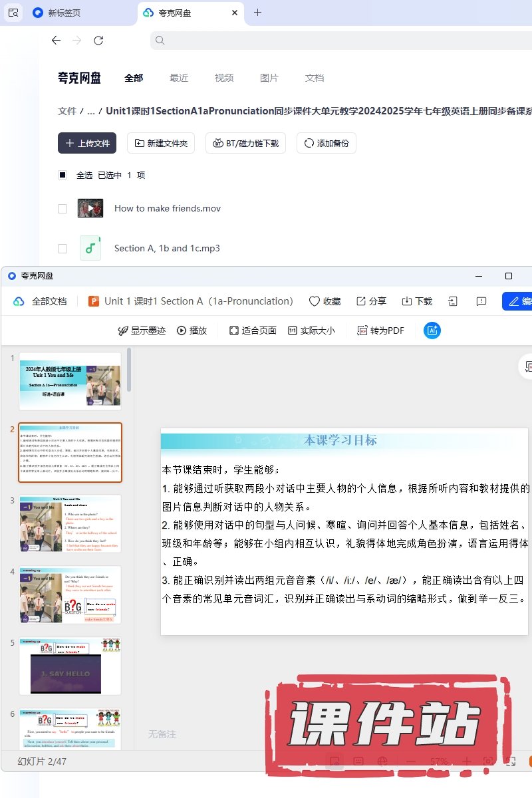
Task: Click the 新建文件夹 new folder button
Action: [x=161, y=143]
